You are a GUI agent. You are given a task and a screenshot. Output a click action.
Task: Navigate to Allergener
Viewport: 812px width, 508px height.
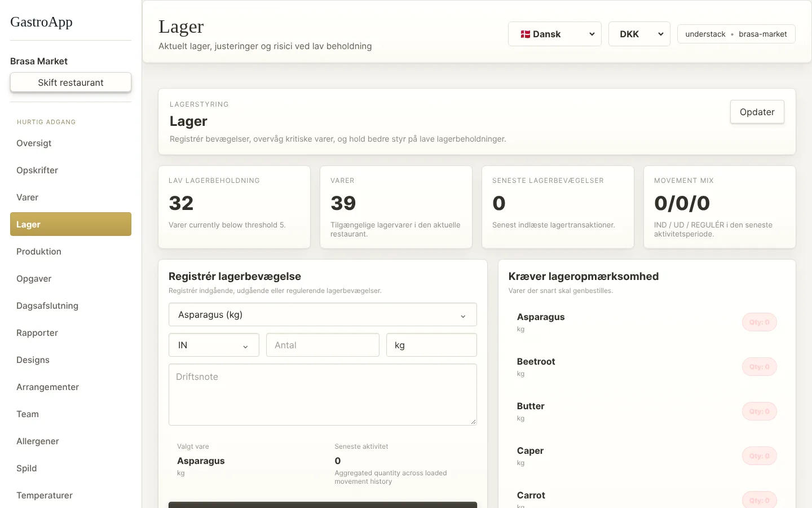click(x=70, y=441)
